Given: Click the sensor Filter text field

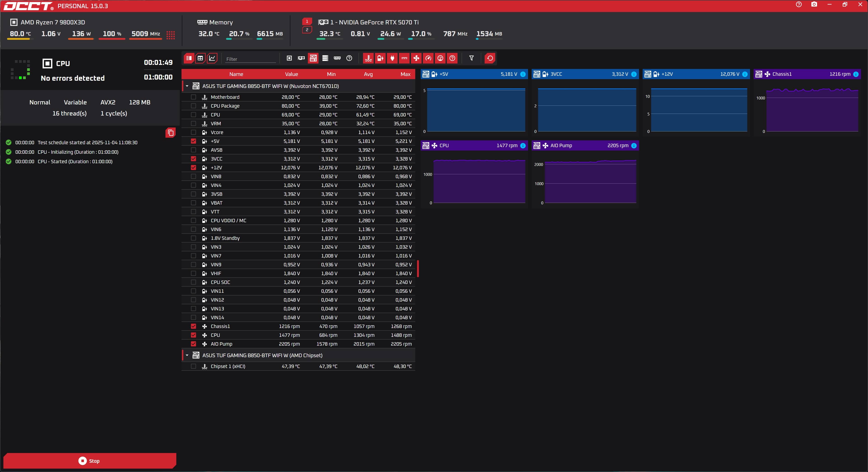Looking at the screenshot, I should 250,59.
